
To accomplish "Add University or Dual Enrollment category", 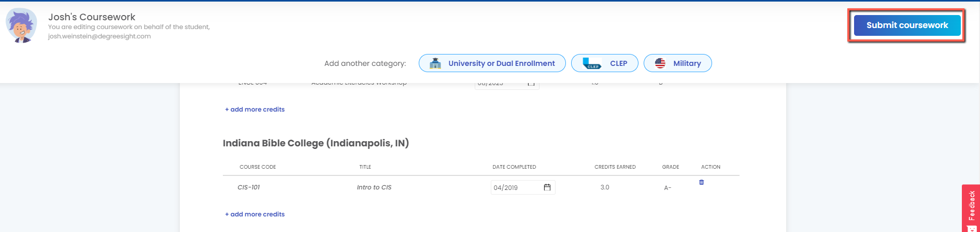I will [501, 63].
